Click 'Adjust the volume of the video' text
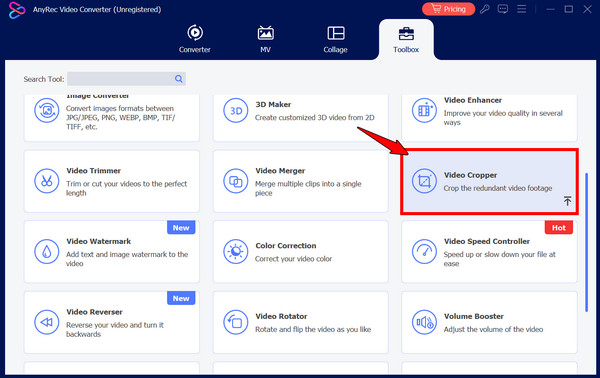This screenshot has height=378, width=600. pyautogui.click(x=493, y=329)
